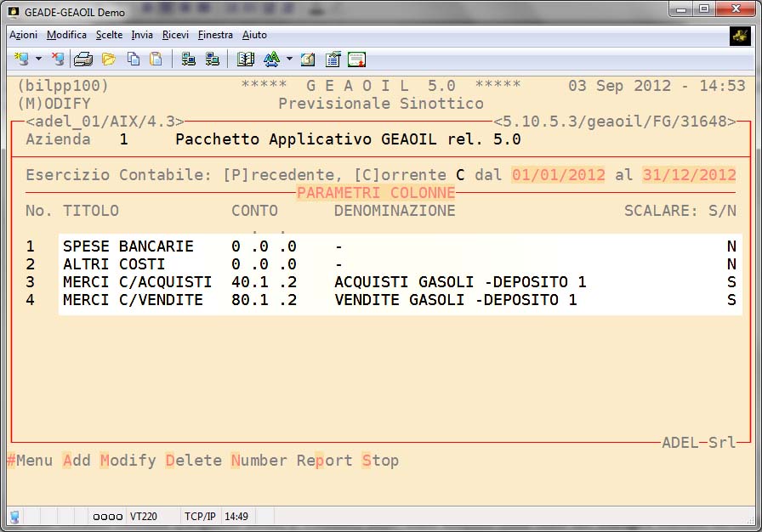Open dropdown arrow next to new connection icon
The image size is (762, 532).
tap(38, 59)
